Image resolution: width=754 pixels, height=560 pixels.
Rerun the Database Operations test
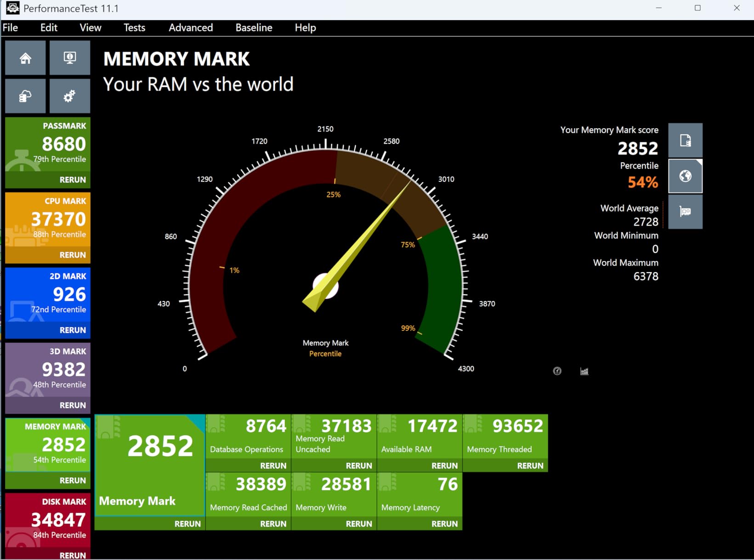[273, 466]
